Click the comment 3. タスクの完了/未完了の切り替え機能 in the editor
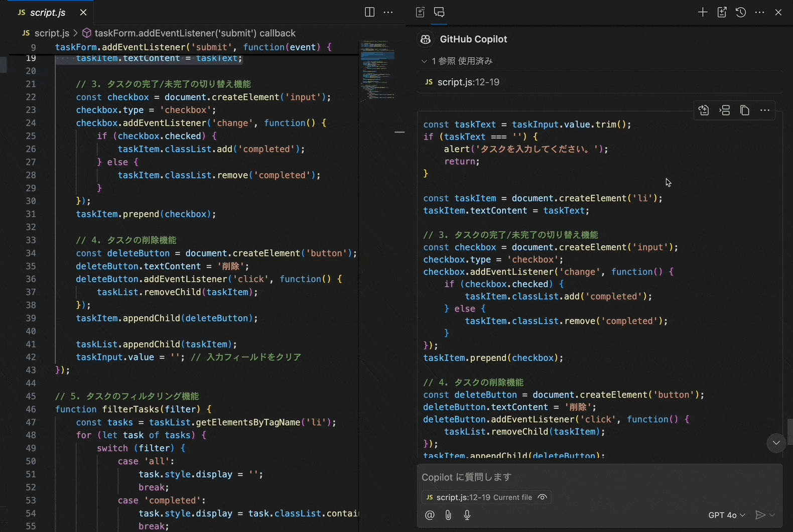This screenshot has height=532, width=793. pos(164,84)
